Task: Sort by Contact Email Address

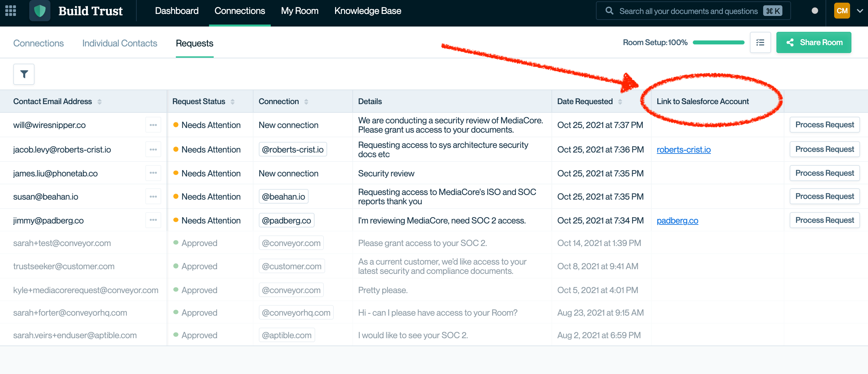Action: [100, 101]
